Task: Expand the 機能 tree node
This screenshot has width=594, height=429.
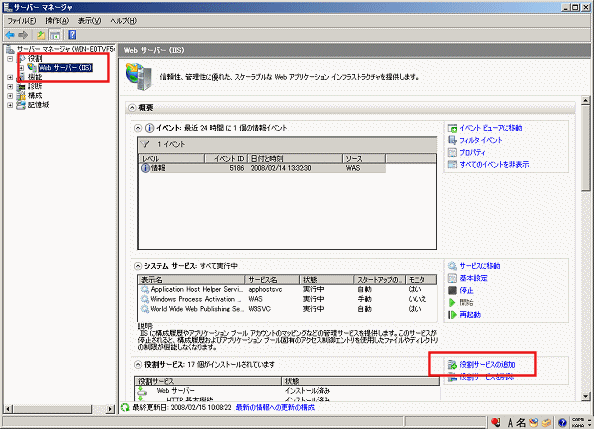Action: [10, 77]
